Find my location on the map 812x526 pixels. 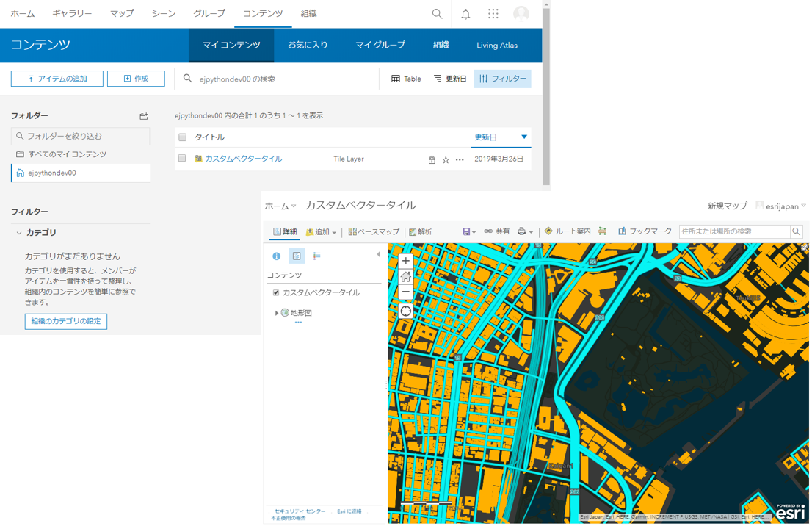pyautogui.click(x=405, y=311)
